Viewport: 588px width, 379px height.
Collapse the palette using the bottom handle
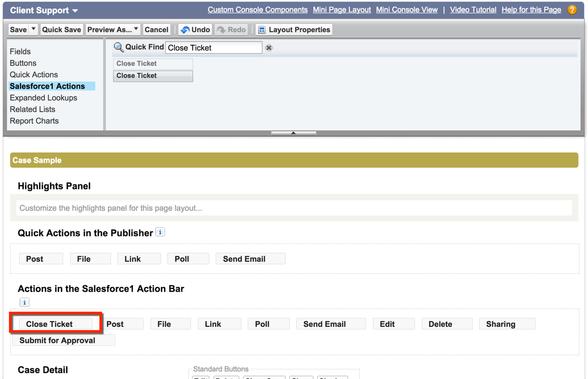coord(293,133)
